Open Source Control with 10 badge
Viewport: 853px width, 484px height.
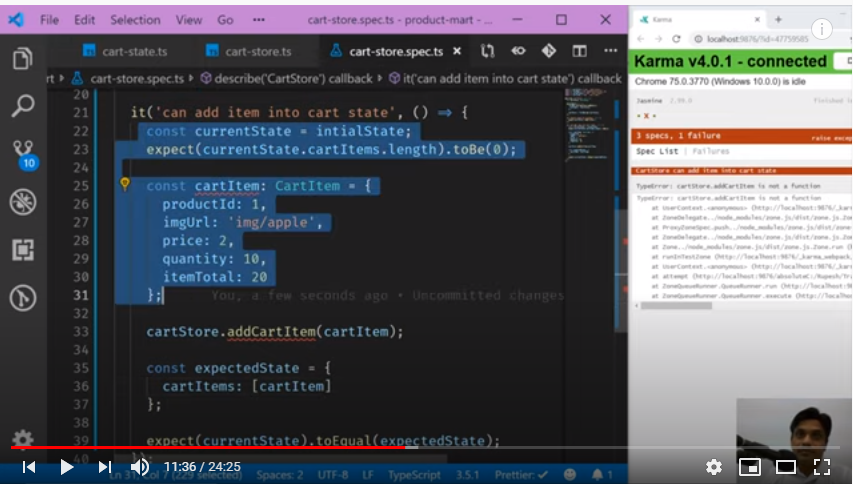(22, 154)
